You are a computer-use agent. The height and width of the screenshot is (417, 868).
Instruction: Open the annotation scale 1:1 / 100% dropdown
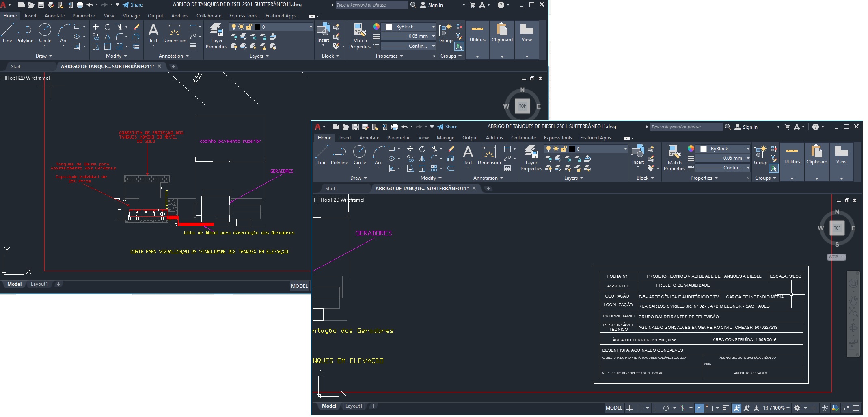coord(776,408)
